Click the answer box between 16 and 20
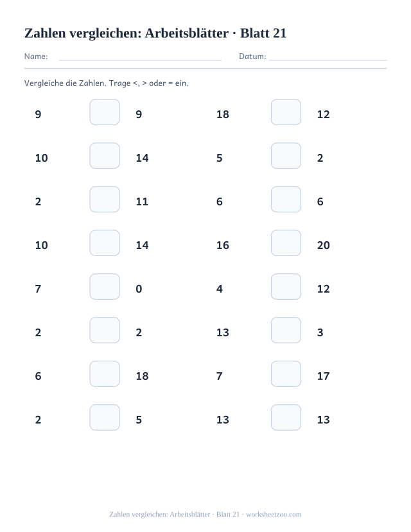The image size is (411, 532). point(286,243)
